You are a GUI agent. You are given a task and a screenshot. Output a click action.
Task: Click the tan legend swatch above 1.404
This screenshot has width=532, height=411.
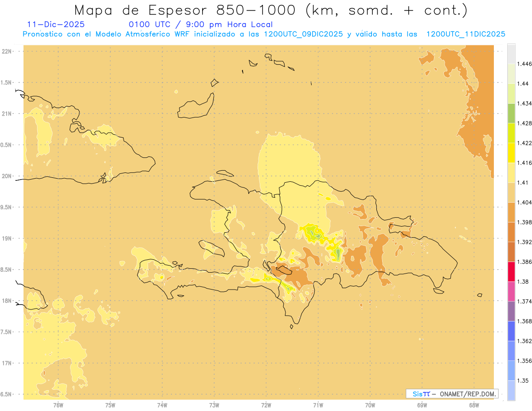pos(511,192)
